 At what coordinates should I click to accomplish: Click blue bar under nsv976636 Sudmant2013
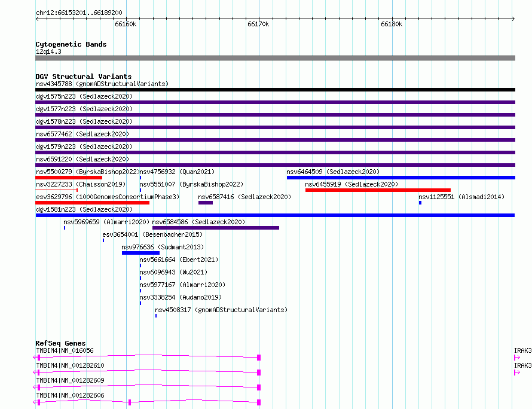[x=141, y=253]
